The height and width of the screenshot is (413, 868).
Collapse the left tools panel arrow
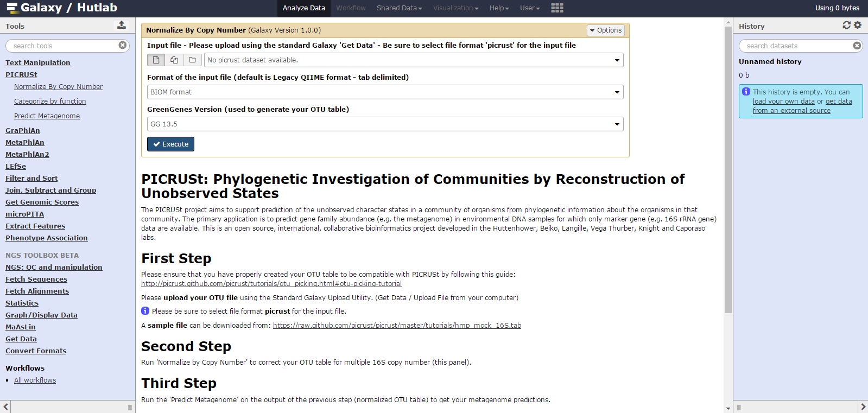click(6, 406)
